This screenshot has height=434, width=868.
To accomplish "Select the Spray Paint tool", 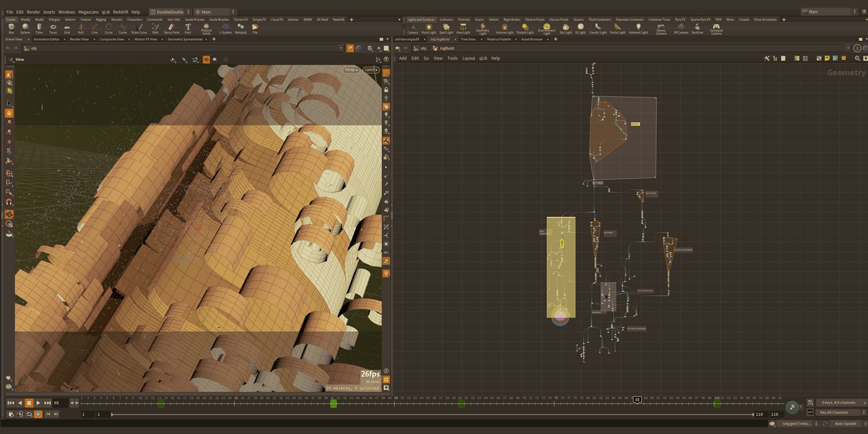I will 172,29.
